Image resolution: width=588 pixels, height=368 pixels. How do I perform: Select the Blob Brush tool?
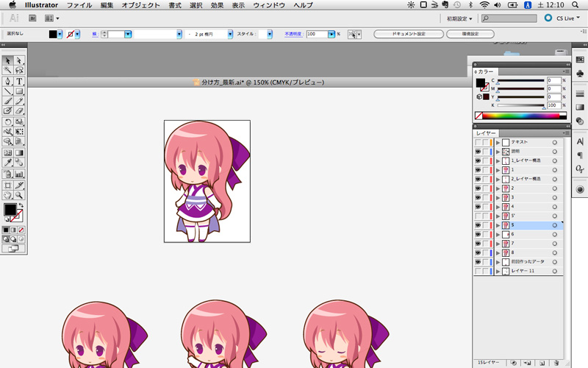tap(7, 110)
